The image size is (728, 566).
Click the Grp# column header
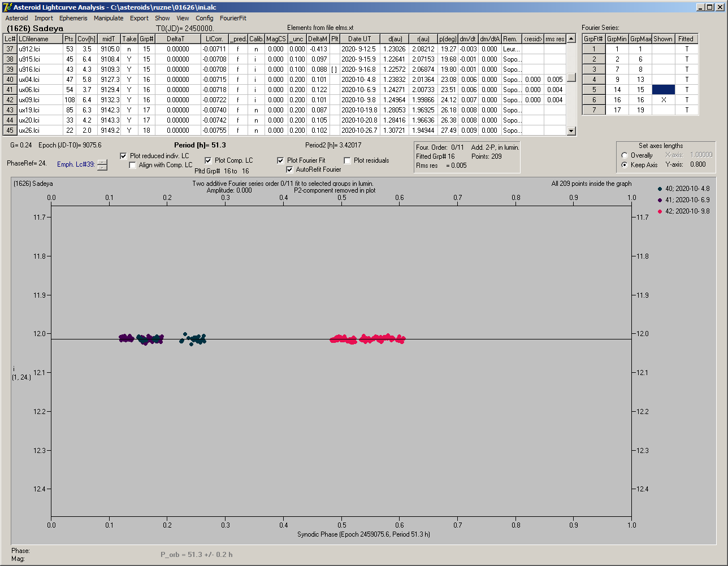point(146,39)
